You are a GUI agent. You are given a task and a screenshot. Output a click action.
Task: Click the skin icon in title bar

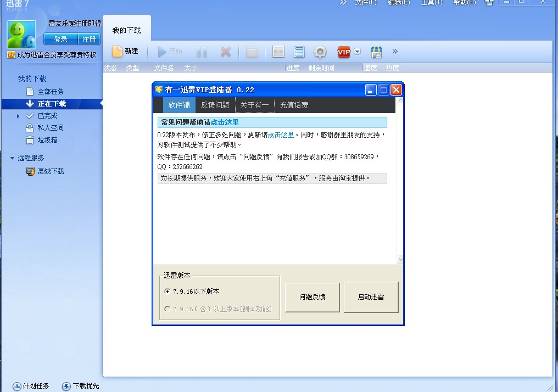pos(489,3)
